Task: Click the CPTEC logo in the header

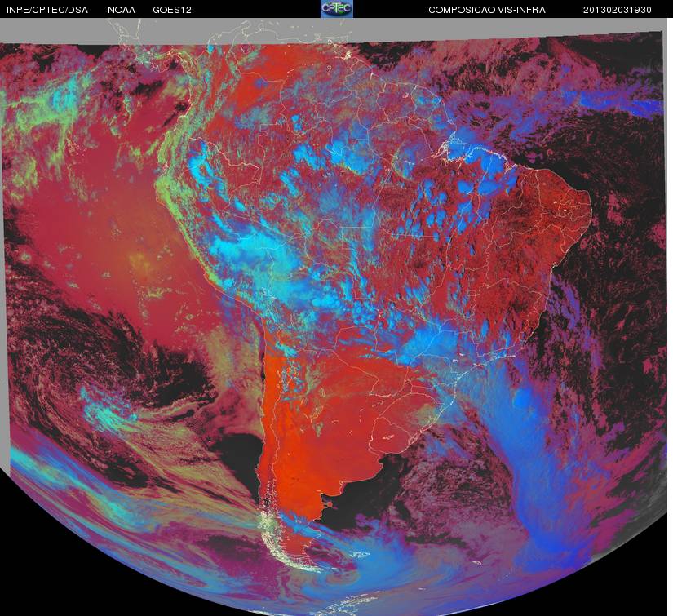Action: pos(337,9)
